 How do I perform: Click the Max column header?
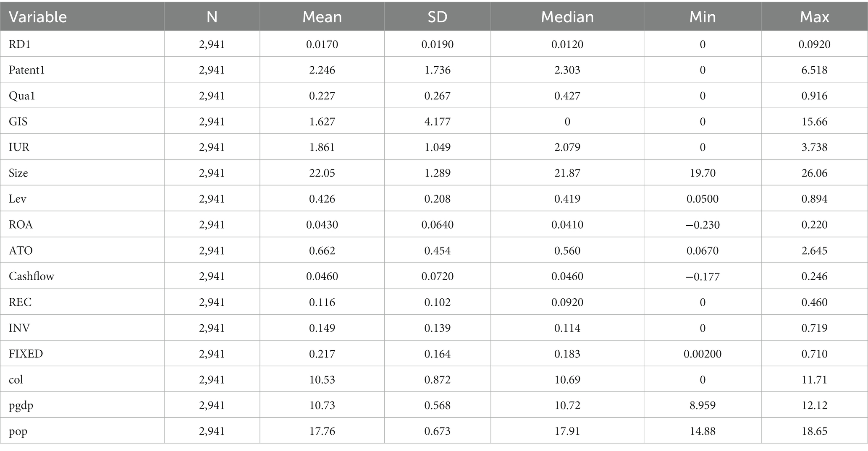click(814, 17)
